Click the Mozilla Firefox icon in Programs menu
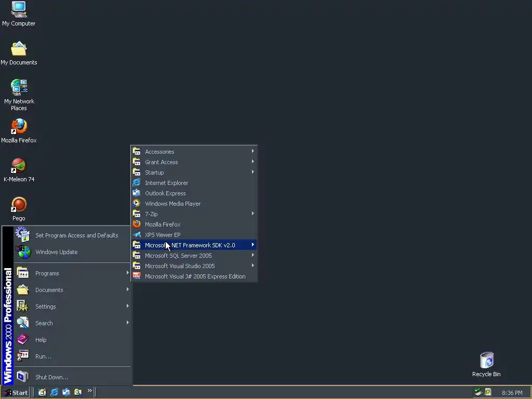 (137, 224)
